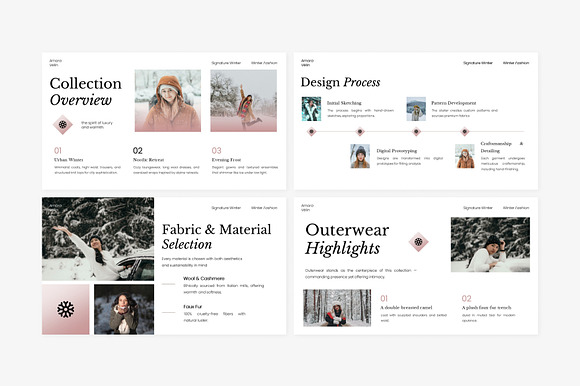Open the jumping woman in snow photo
The height and width of the screenshot is (386, 580).
pos(243,101)
